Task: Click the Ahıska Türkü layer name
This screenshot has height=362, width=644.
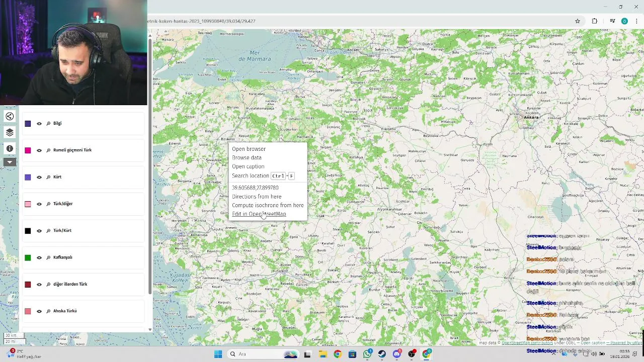Action: [65, 311]
